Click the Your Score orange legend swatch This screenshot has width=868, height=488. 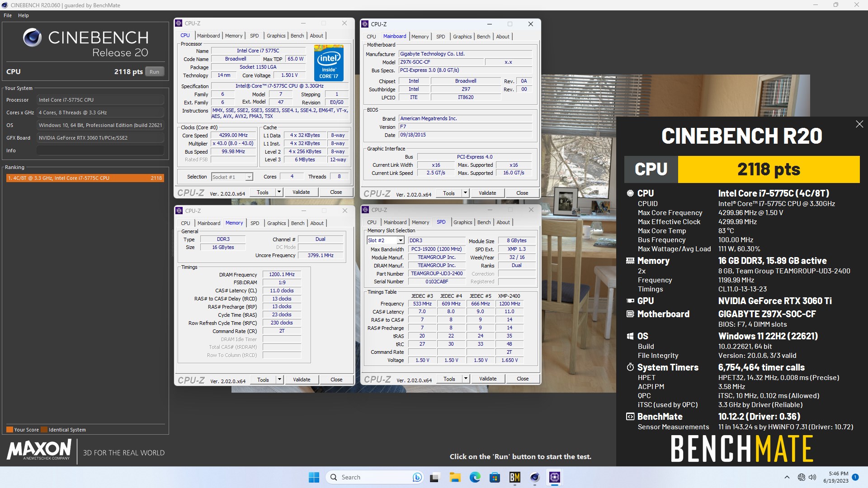point(9,430)
